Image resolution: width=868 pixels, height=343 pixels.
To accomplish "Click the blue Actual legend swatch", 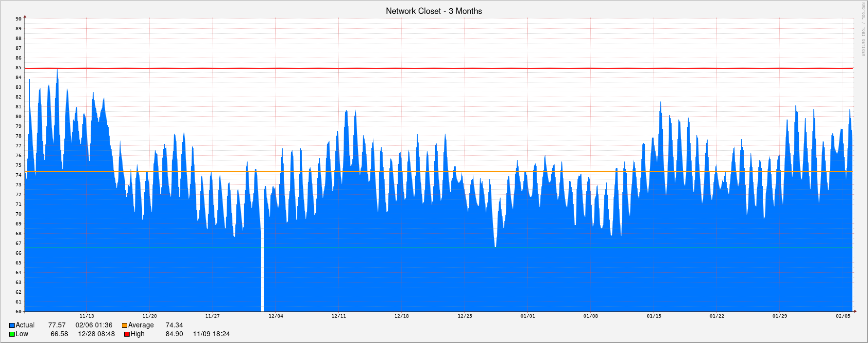I will click(x=12, y=325).
